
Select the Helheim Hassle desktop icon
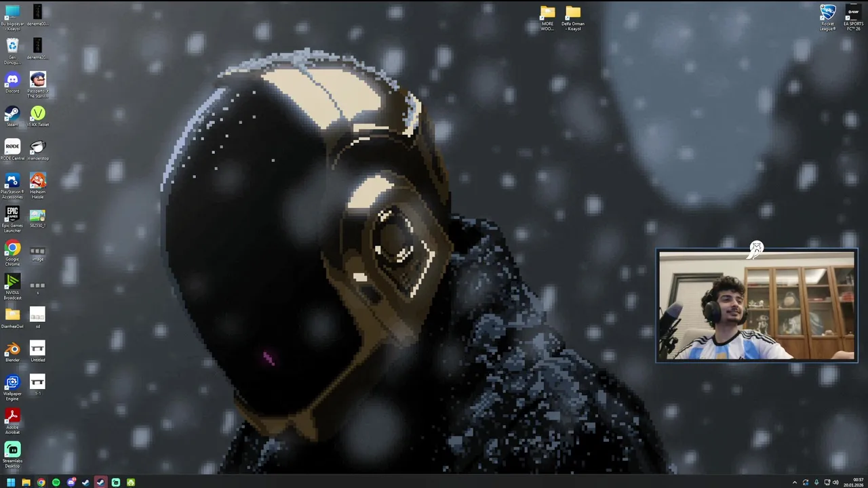37,186
